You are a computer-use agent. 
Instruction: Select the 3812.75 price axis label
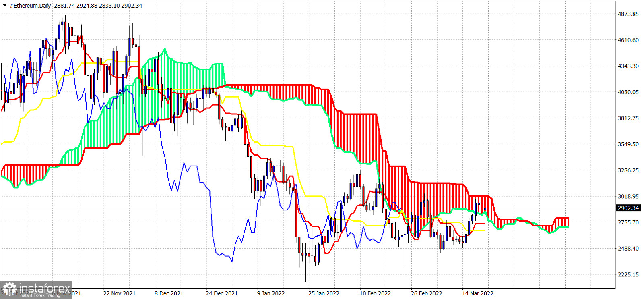tap(628, 118)
